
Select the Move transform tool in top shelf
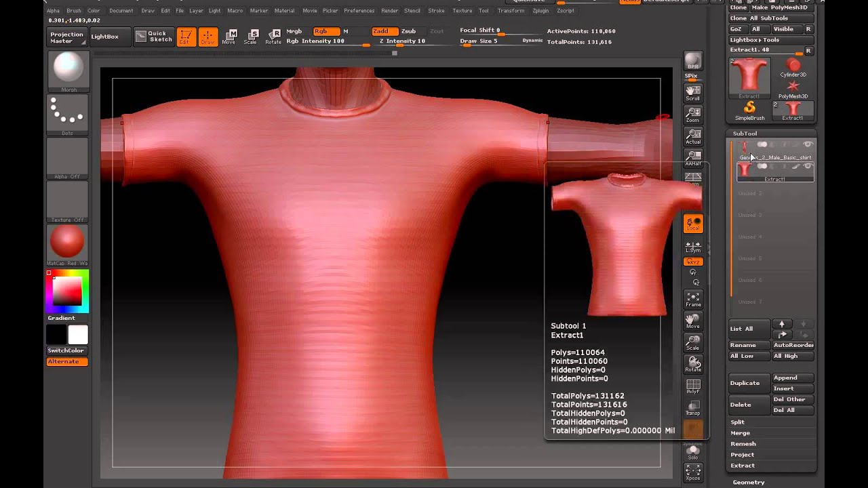coord(229,37)
